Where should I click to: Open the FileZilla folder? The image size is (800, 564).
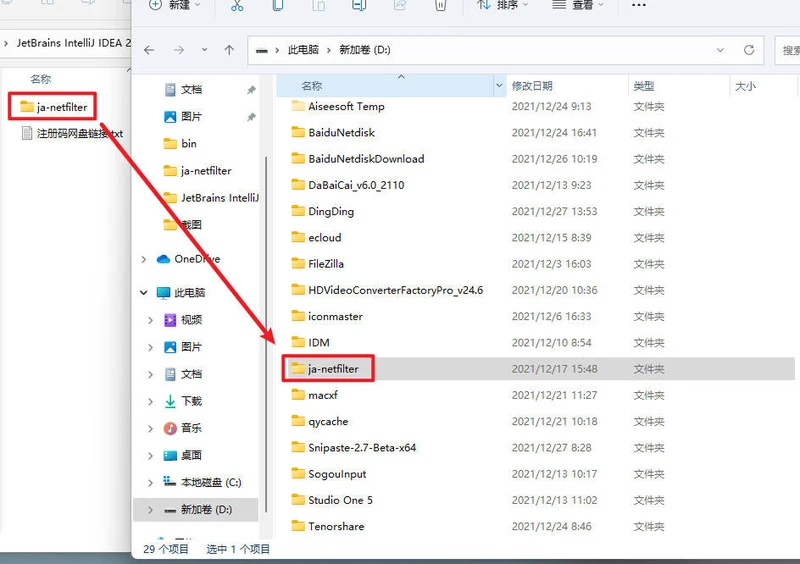324,264
